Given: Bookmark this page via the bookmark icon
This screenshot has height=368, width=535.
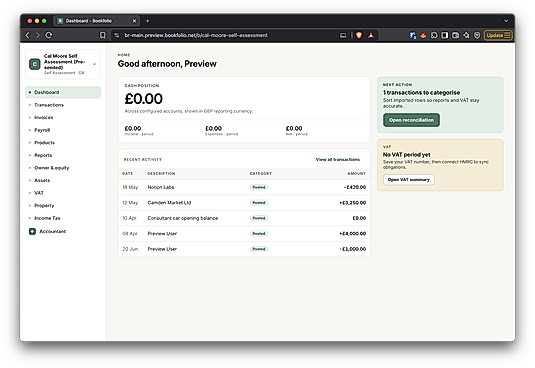Looking at the screenshot, I should [x=102, y=35].
